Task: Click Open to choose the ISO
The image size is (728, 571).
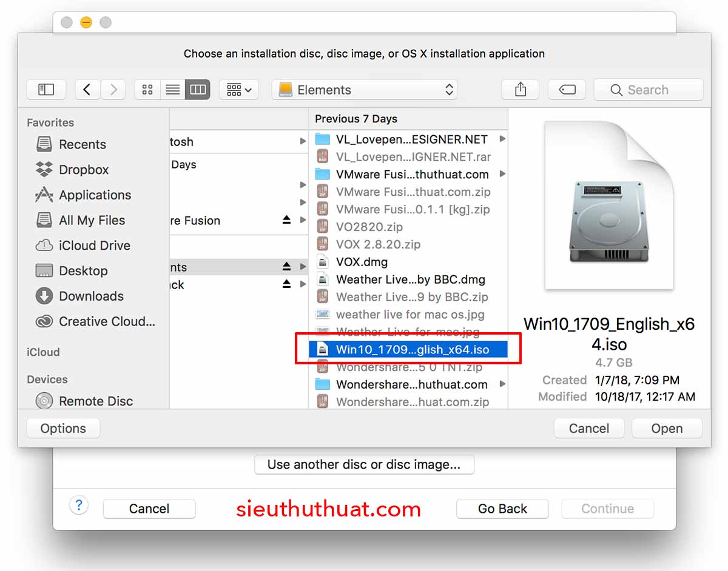Action: tap(667, 428)
